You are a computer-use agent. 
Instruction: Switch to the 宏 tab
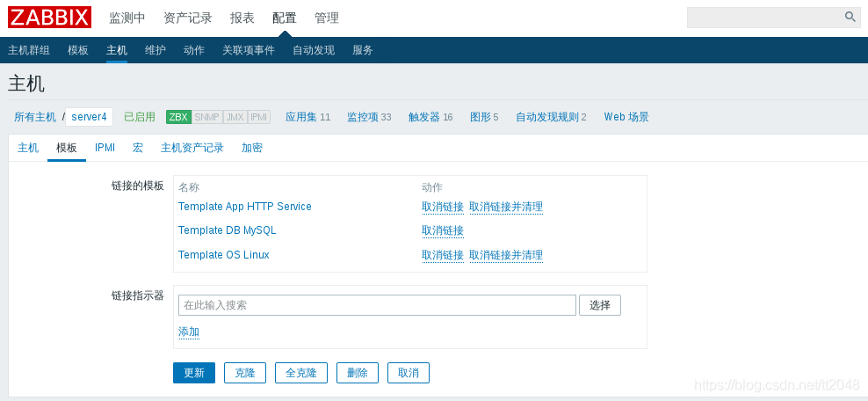point(138,148)
